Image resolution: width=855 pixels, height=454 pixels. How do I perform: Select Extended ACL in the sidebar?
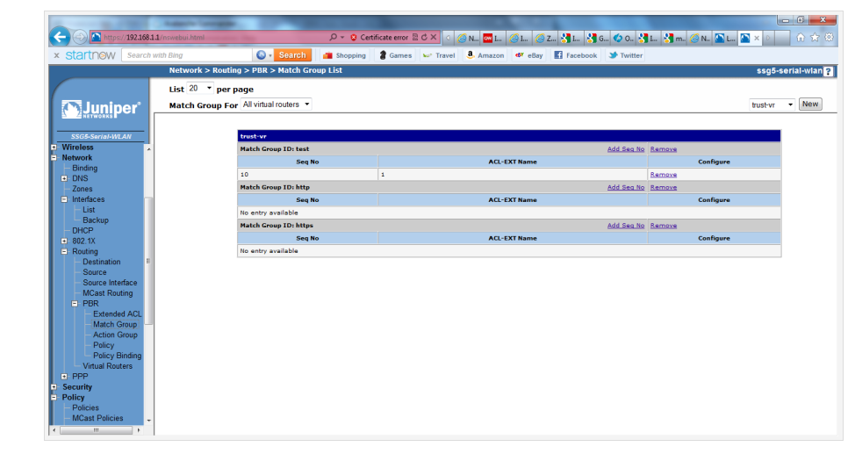tap(117, 314)
